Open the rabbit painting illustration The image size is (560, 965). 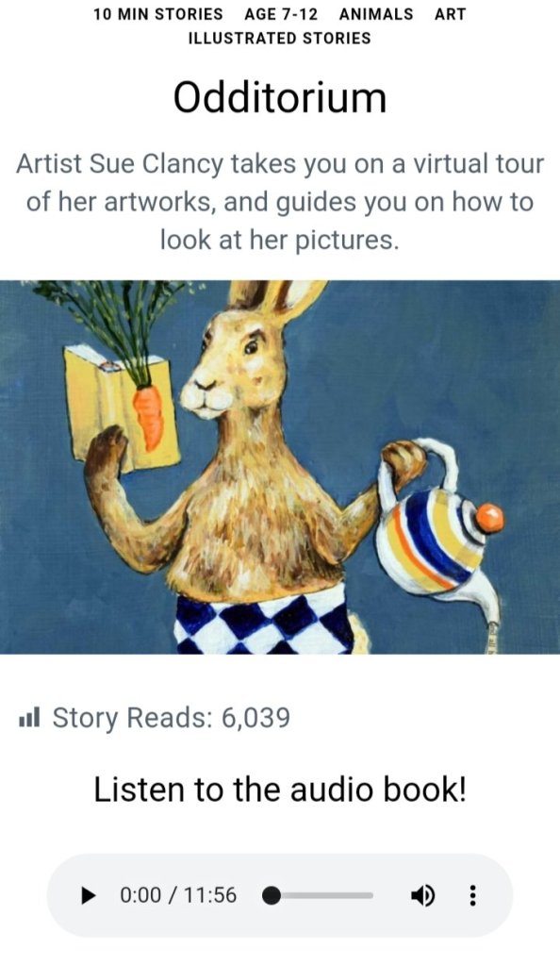click(280, 467)
